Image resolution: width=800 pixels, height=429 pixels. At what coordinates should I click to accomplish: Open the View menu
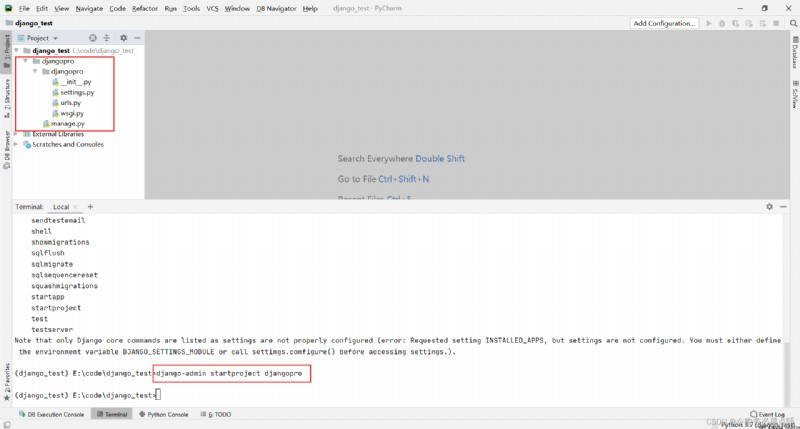click(x=61, y=9)
